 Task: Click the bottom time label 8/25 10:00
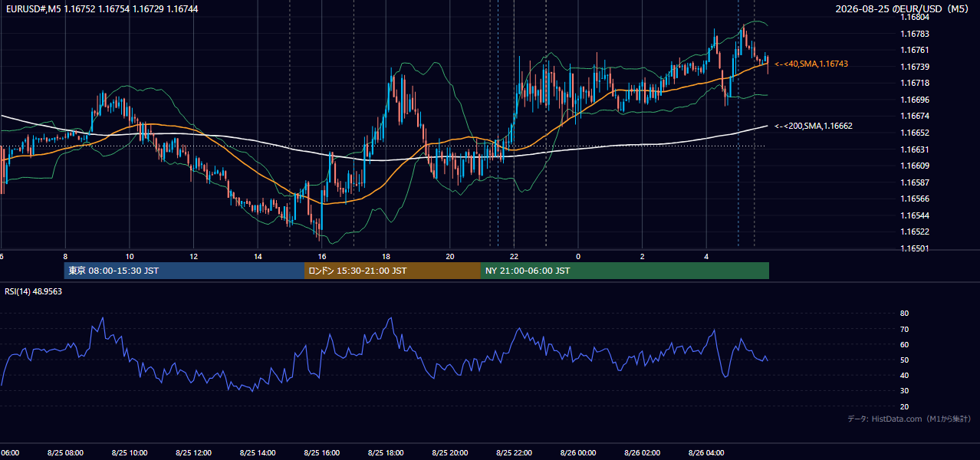(130, 453)
